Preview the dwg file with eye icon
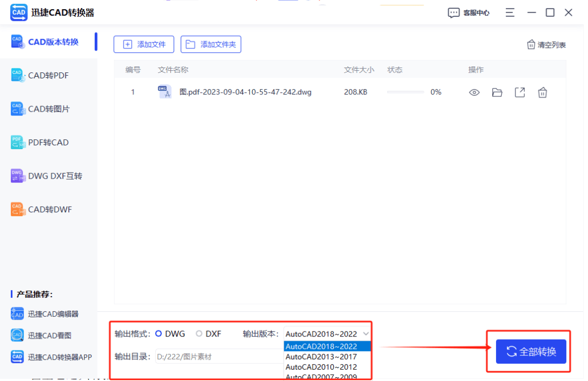 (x=474, y=92)
